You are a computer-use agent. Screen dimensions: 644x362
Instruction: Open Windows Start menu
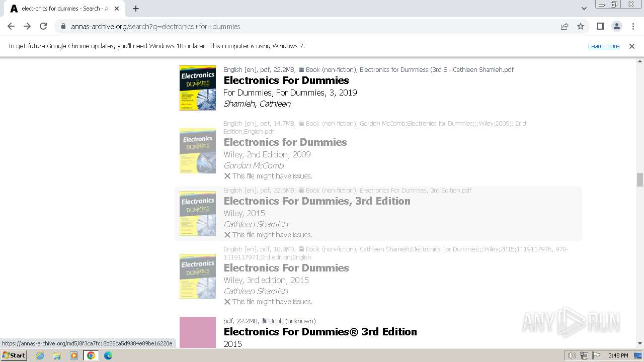pyautogui.click(x=14, y=355)
